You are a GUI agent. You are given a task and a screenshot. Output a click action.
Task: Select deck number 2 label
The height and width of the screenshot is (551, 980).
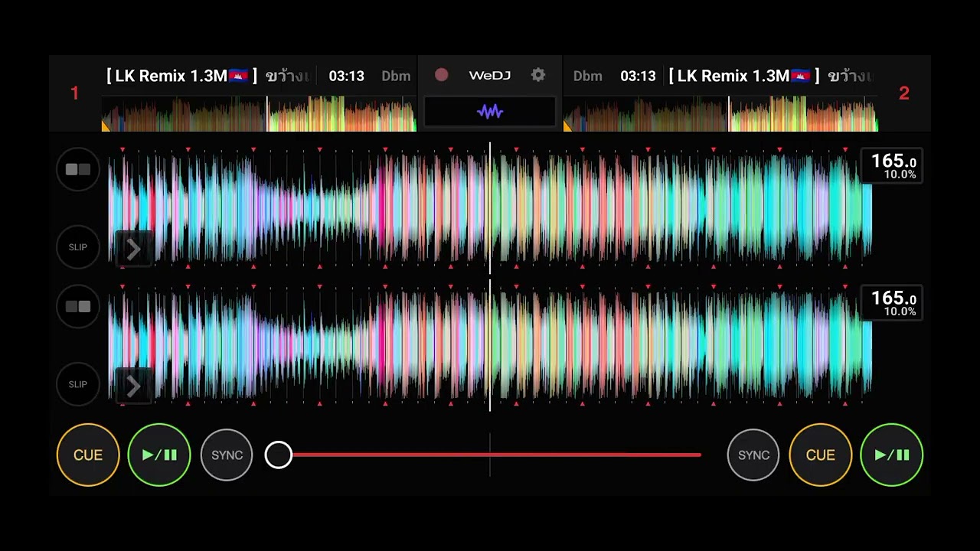[904, 93]
